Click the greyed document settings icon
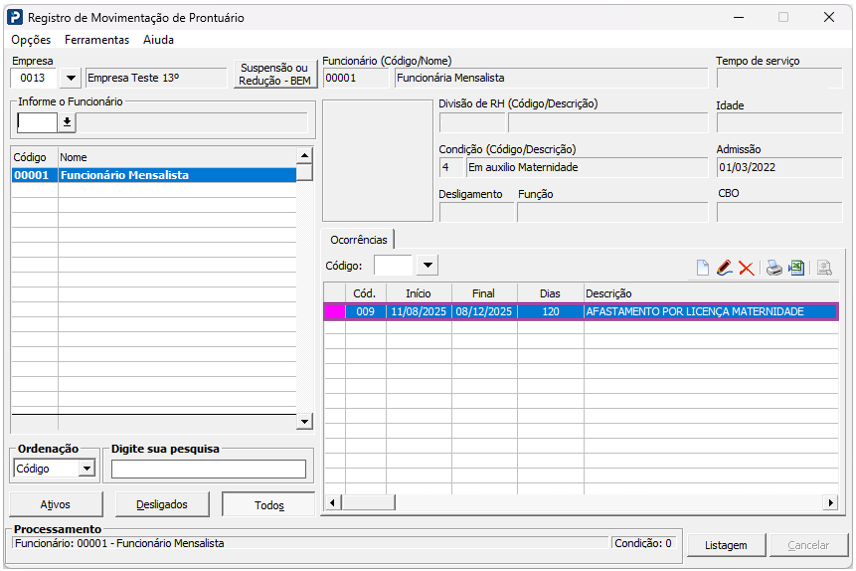The height and width of the screenshot is (571, 856). (x=824, y=267)
